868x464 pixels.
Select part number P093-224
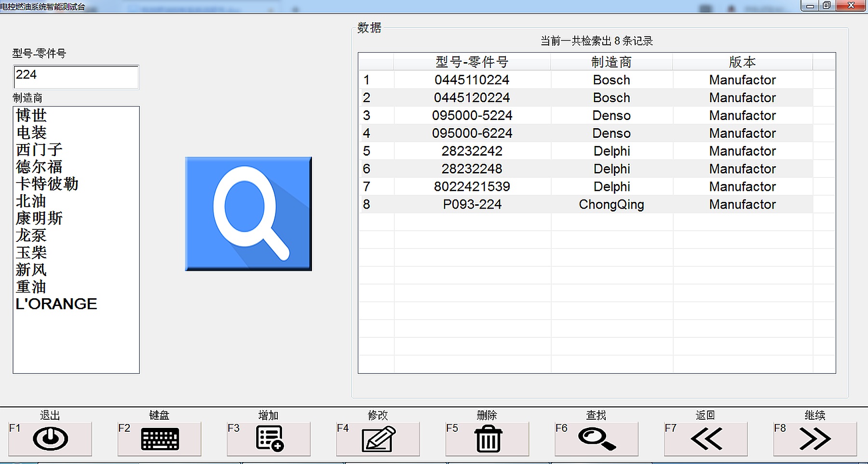[472, 204]
